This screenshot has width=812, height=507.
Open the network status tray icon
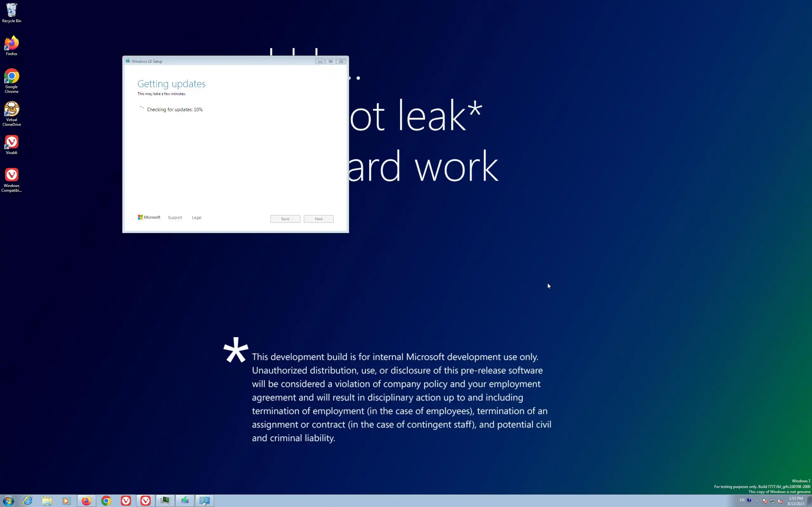pyautogui.click(x=772, y=501)
